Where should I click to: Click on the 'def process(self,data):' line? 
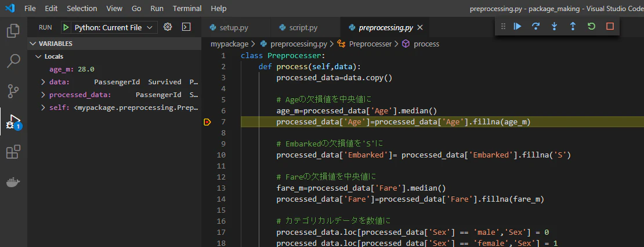[310, 67]
